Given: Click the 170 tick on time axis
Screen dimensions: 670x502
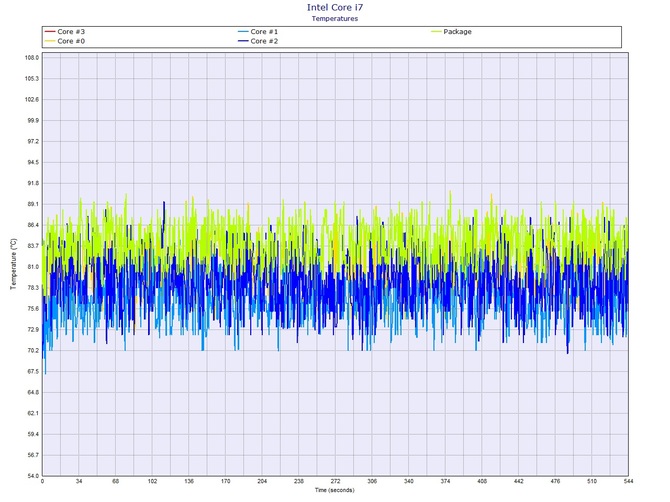Looking at the screenshot, I should click(x=226, y=481).
